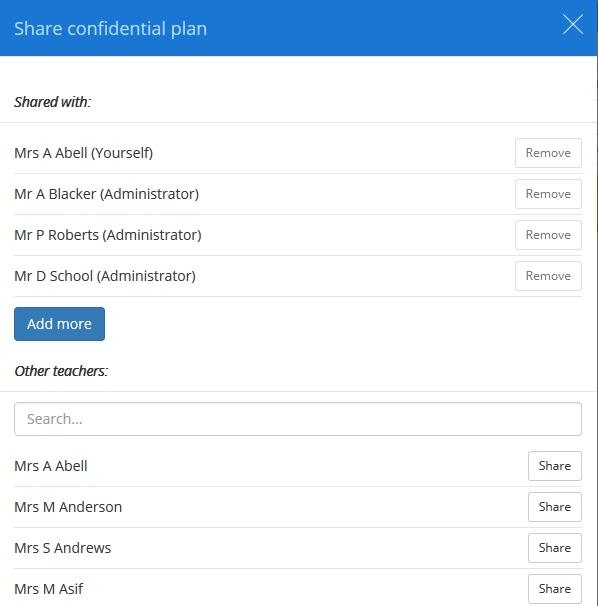Share plan with Mrs M Asif
Viewport: 598px width, 606px height.
coord(555,589)
